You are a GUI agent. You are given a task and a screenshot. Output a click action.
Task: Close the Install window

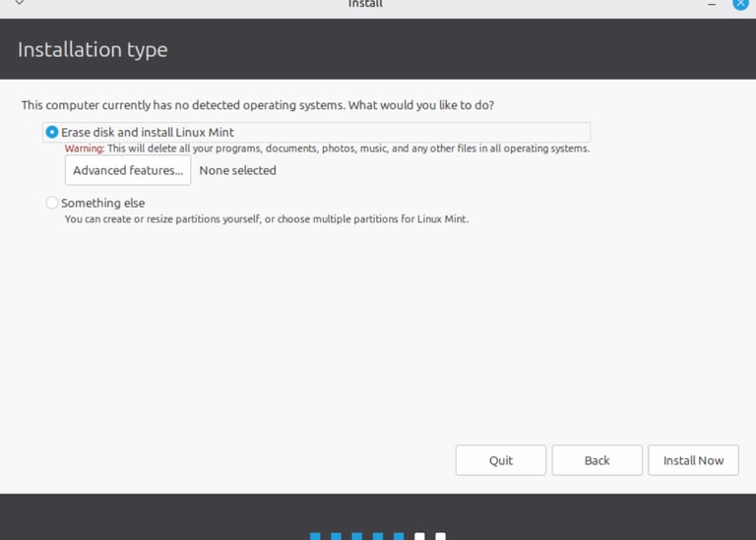coord(740,4)
